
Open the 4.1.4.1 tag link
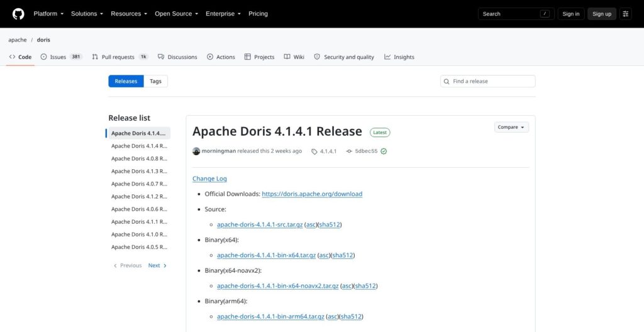coord(324,151)
